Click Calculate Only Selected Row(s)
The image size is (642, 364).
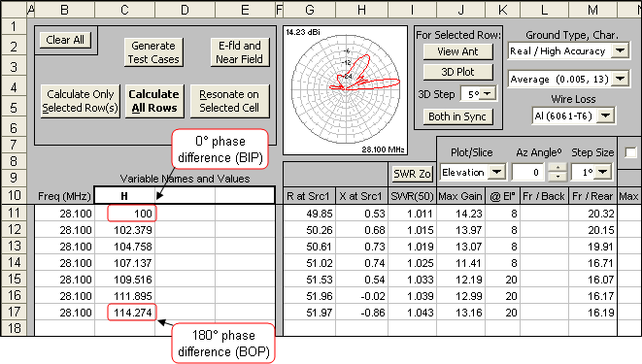pyautogui.click(x=81, y=101)
